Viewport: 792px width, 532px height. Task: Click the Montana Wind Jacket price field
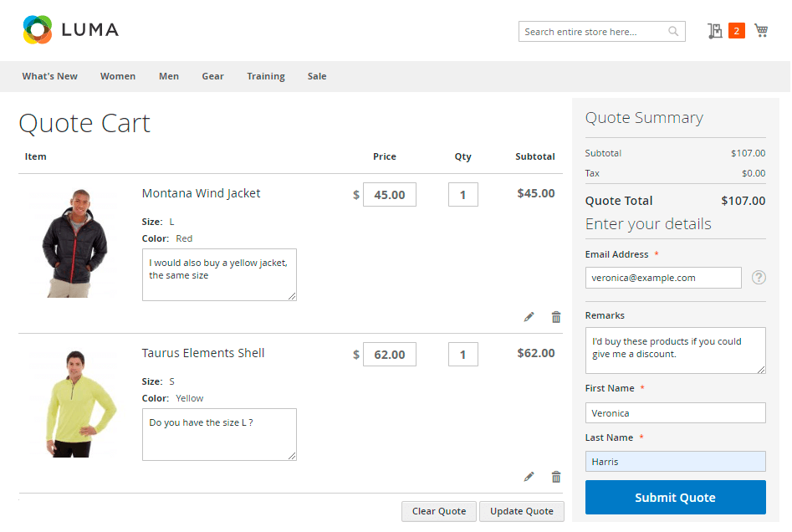[x=390, y=195]
